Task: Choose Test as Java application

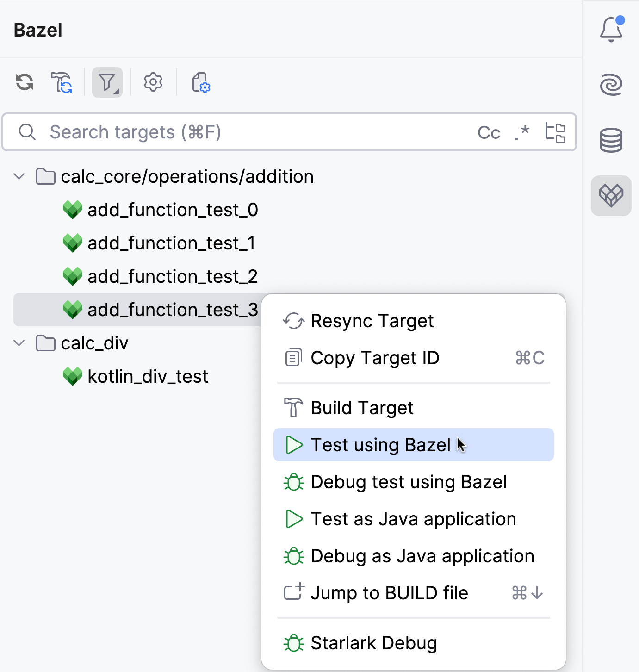Action: click(x=414, y=519)
